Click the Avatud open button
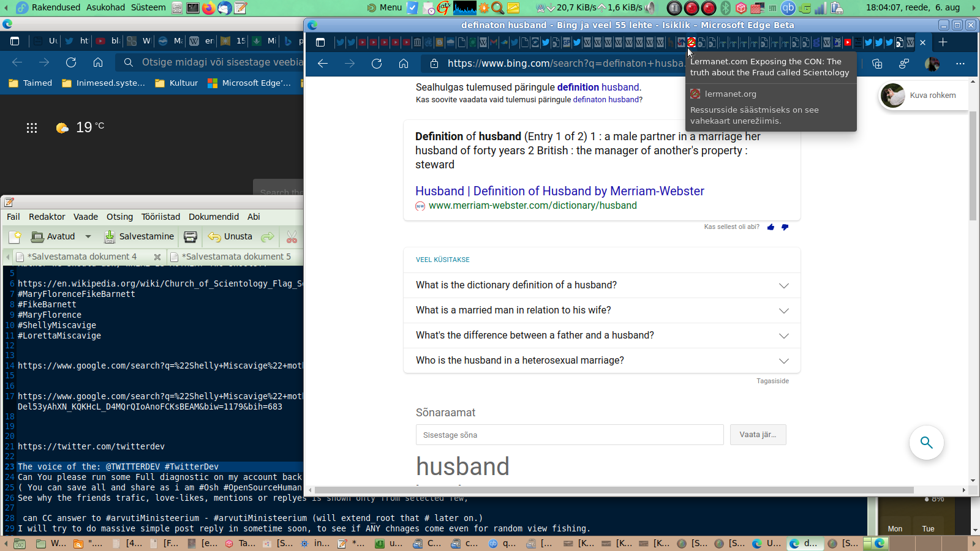 click(x=53, y=237)
